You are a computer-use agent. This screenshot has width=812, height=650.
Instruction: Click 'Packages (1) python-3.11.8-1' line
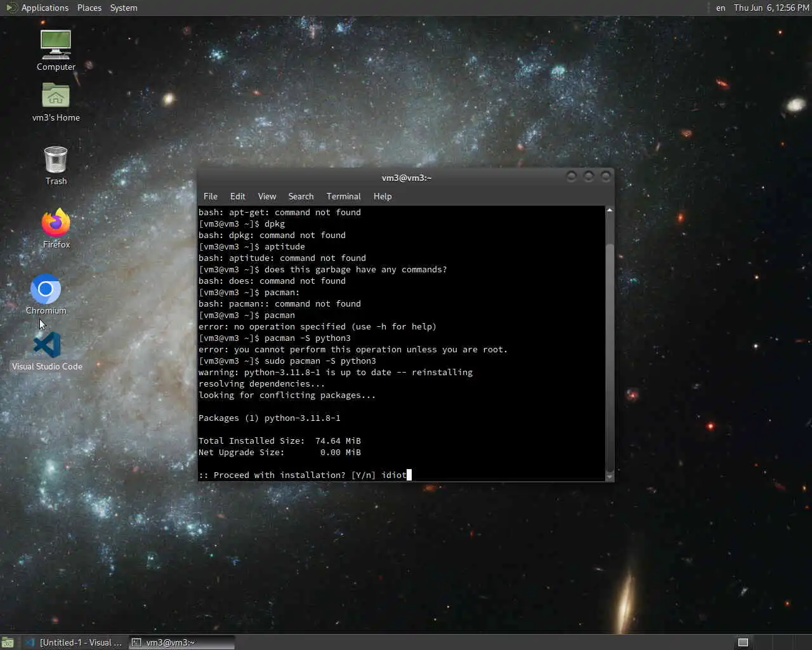point(270,418)
